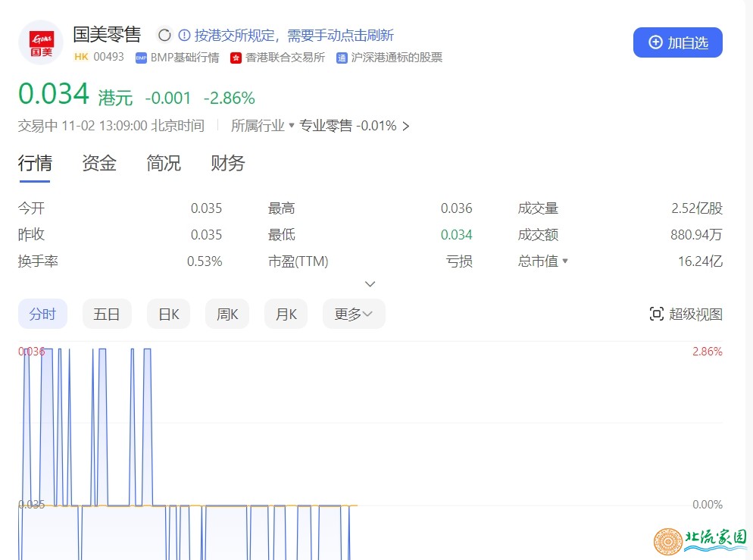Switch to the 财务 tab
753x560 pixels.
click(x=227, y=163)
